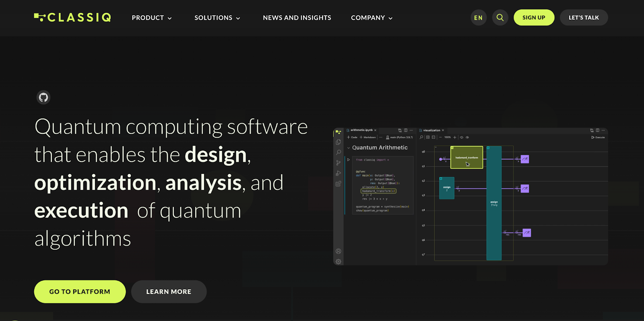Click collapse-all minus box in visualization toolbar
The height and width of the screenshot is (321, 644).
coord(433,137)
